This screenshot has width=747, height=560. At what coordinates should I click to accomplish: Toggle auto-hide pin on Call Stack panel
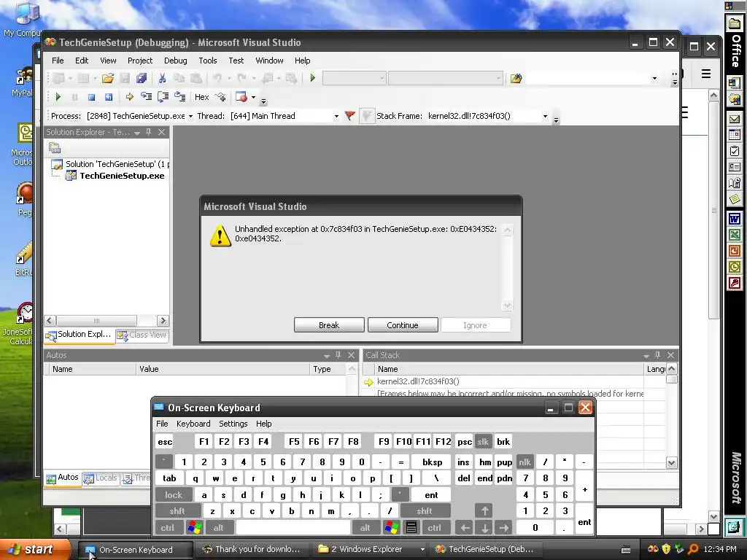(x=657, y=355)
